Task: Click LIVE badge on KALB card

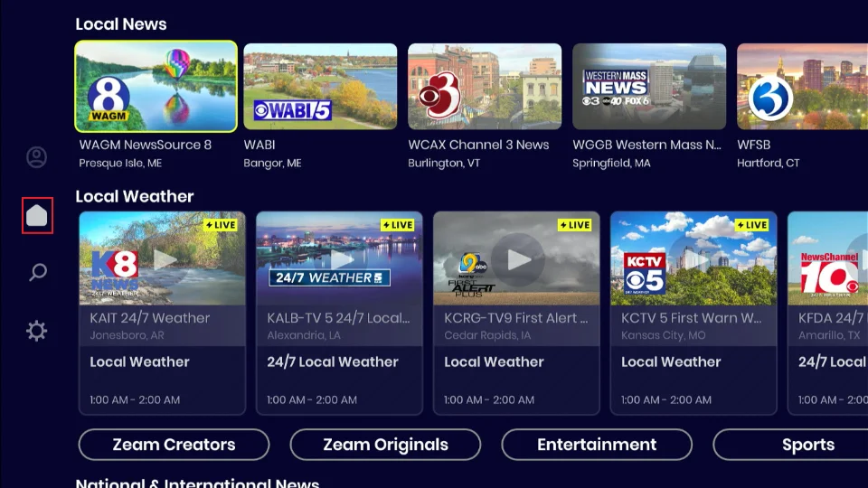Action: click(398, 225)
